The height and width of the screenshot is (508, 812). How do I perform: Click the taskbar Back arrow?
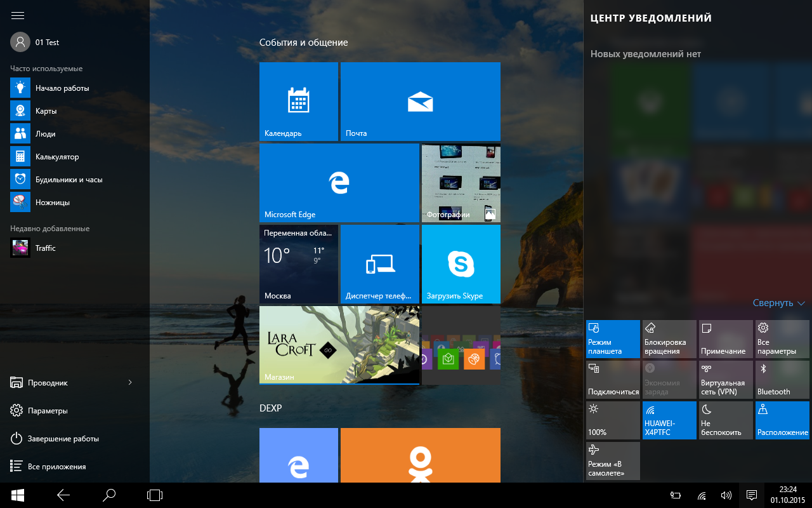(x=63, y=495)
